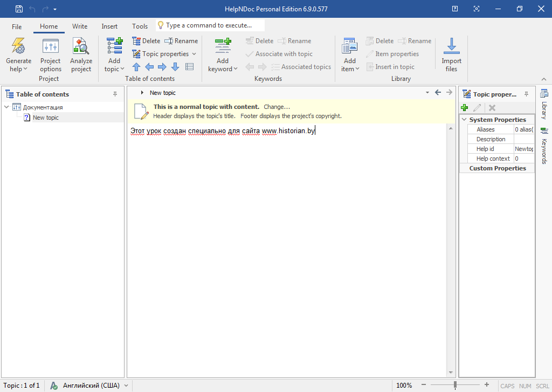The image size is (552, 392).
Task: Click the Generate help button
Action: click(18, 55)
